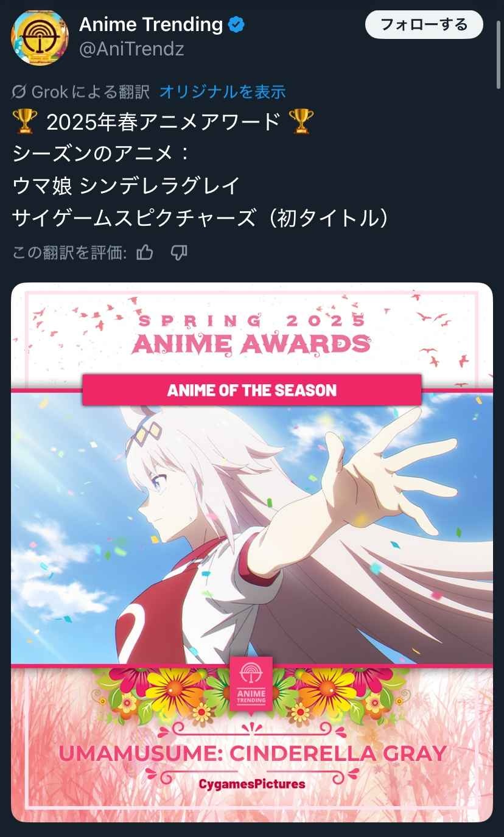The image size is (504, 837).
Task: Tap the ANIME OF THE SEASON banner
Action: 251,390
